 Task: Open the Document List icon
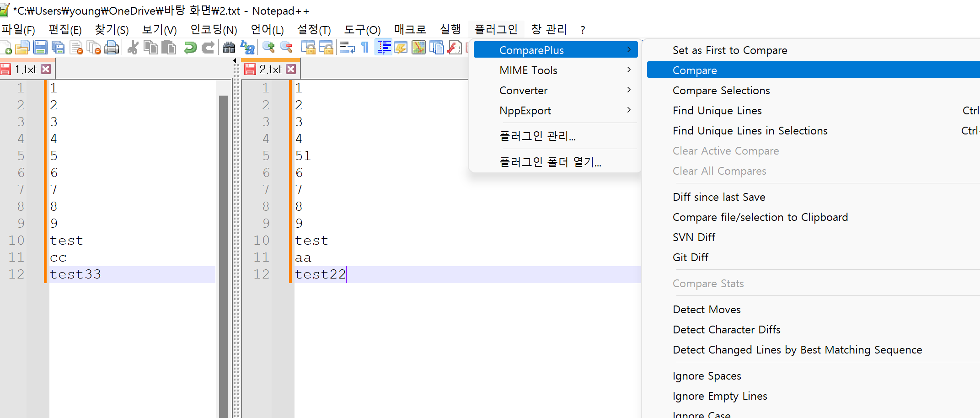pyautogui.click(x=437, y=48)
